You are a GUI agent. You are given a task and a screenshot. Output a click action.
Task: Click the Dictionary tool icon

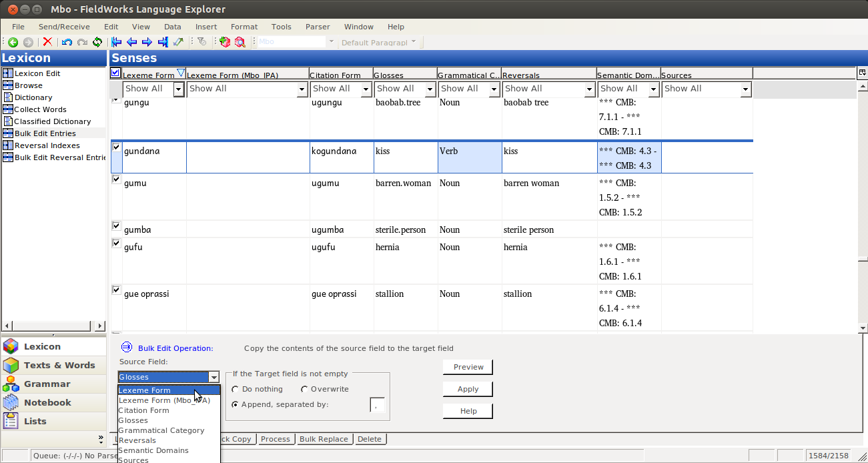click(x=8, y=97)
